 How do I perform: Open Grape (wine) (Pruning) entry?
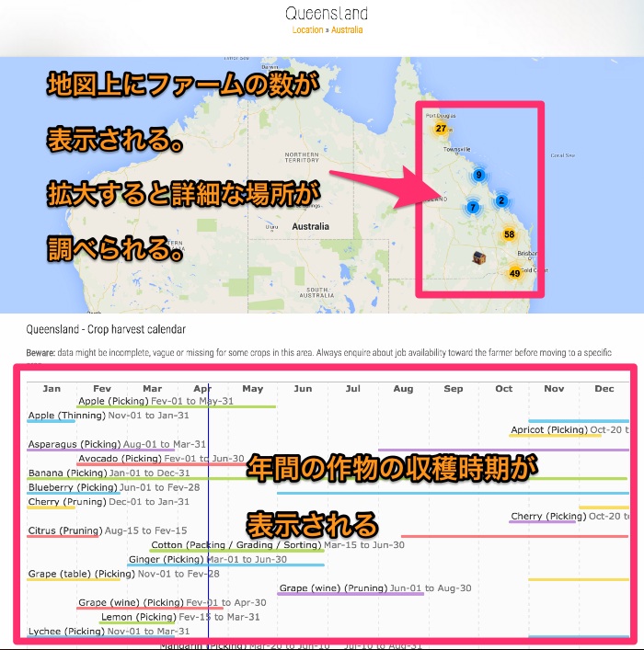(333, 588)
